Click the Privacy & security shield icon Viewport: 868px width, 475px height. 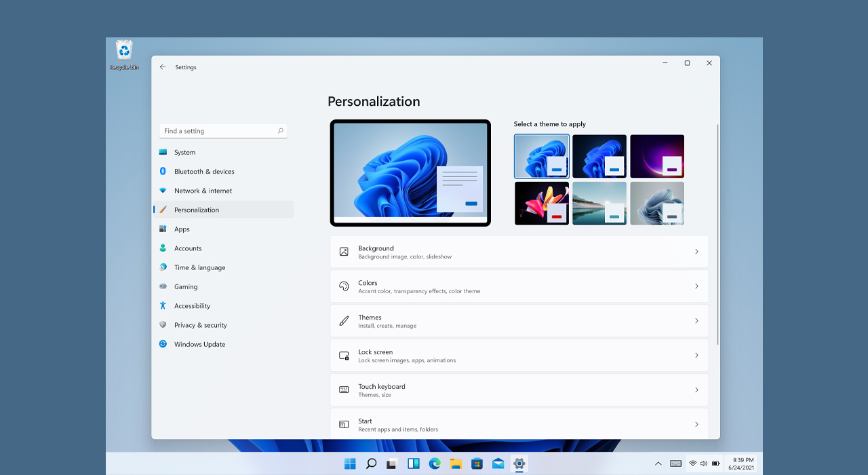tap(163, 324)
